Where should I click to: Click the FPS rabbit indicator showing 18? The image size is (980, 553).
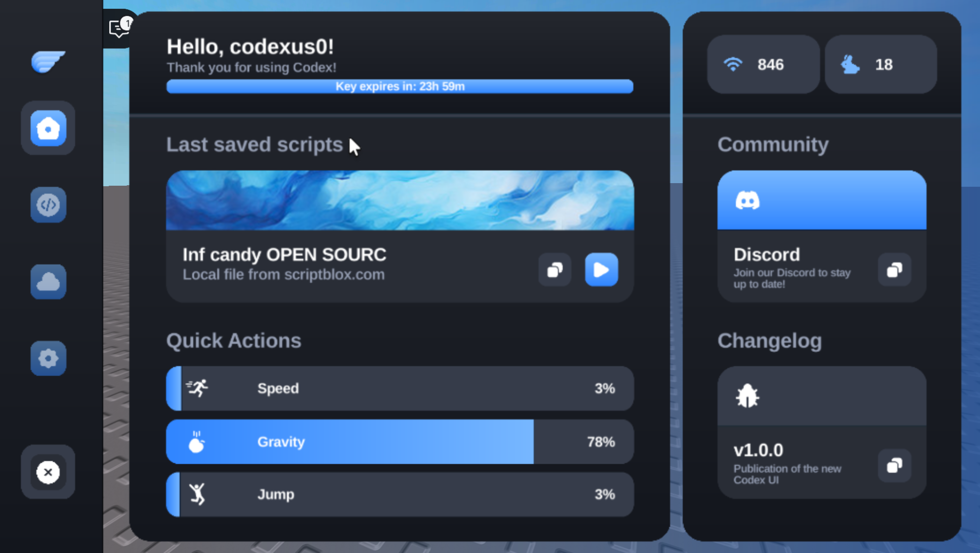click(881, 65)
